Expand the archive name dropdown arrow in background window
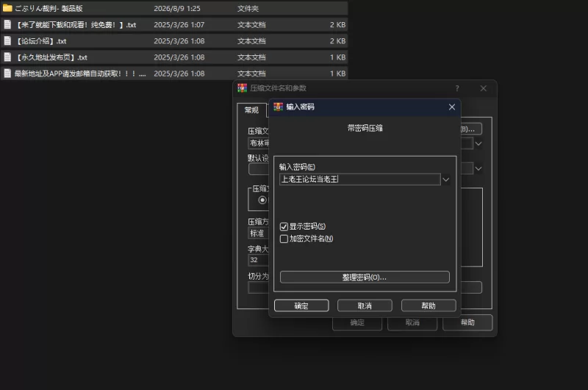The width and height of the screenshot is (588, 390). pos(478,143)
